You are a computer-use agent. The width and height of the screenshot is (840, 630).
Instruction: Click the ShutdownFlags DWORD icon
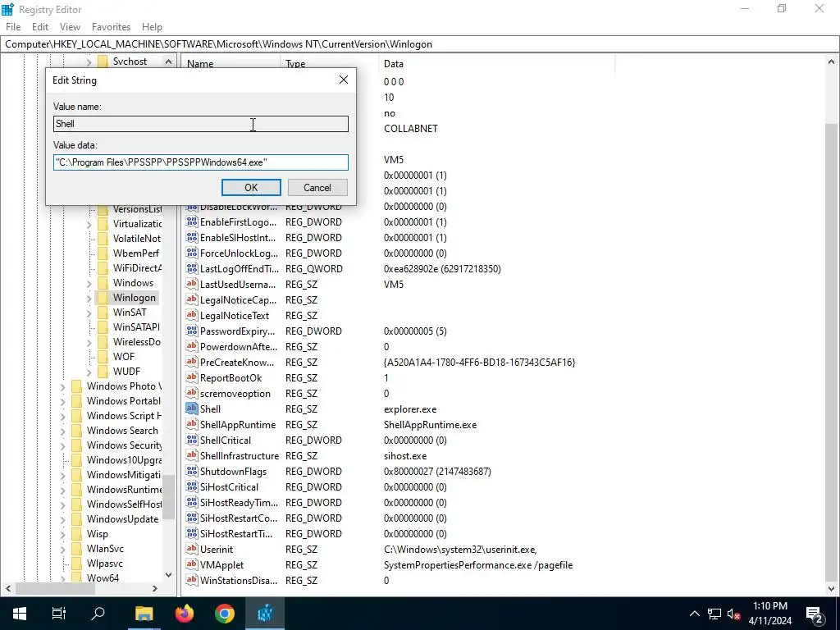pos(191,471)
